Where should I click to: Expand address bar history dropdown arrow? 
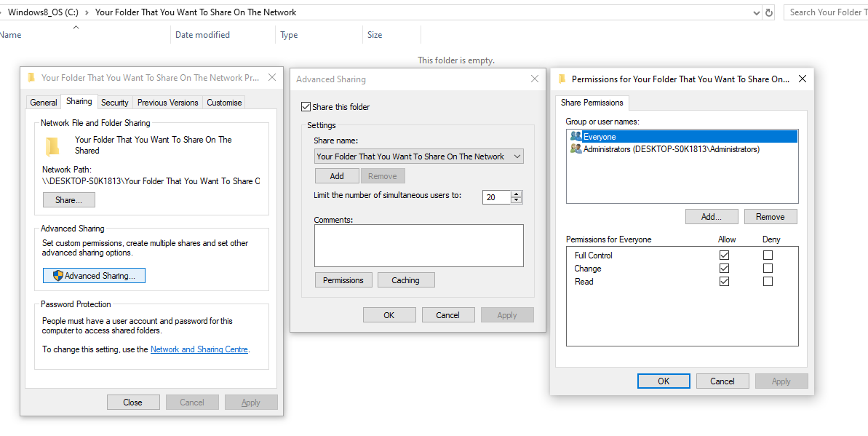(x=757, y=12)
